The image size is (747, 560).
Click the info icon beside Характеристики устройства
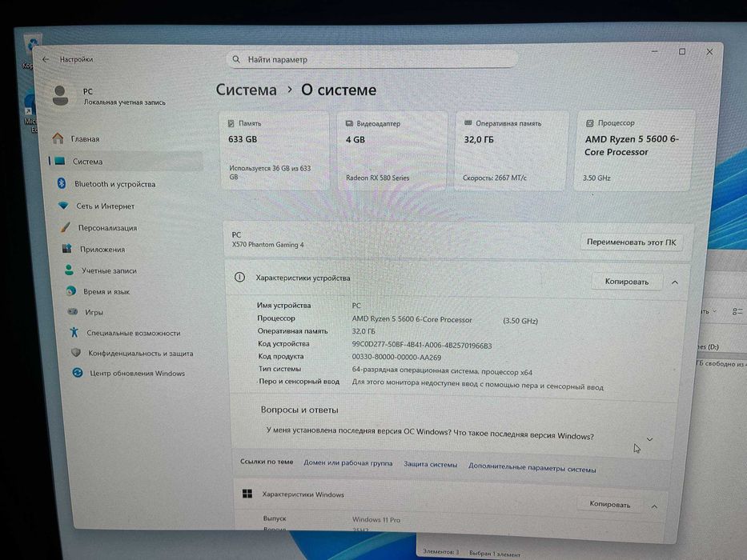[x=239, y=277]
